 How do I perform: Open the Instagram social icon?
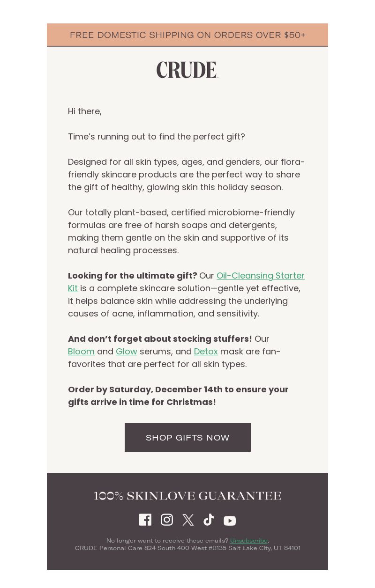[167, 520]
